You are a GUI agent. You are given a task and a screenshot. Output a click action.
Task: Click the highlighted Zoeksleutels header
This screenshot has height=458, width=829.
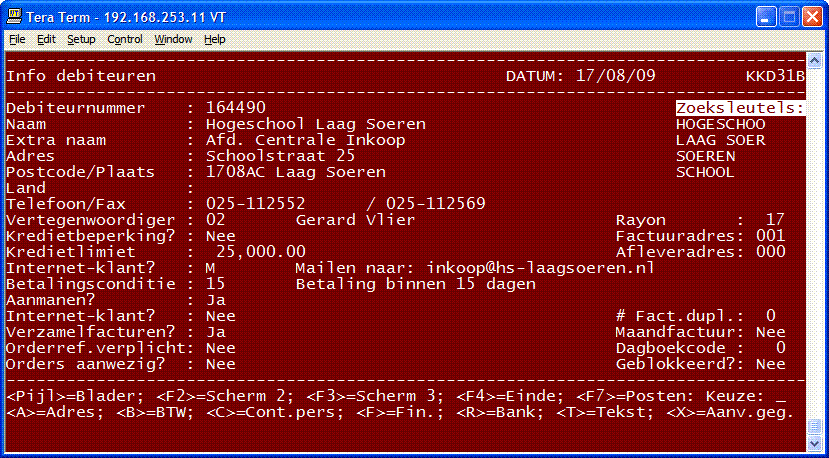tap(740, 108)
